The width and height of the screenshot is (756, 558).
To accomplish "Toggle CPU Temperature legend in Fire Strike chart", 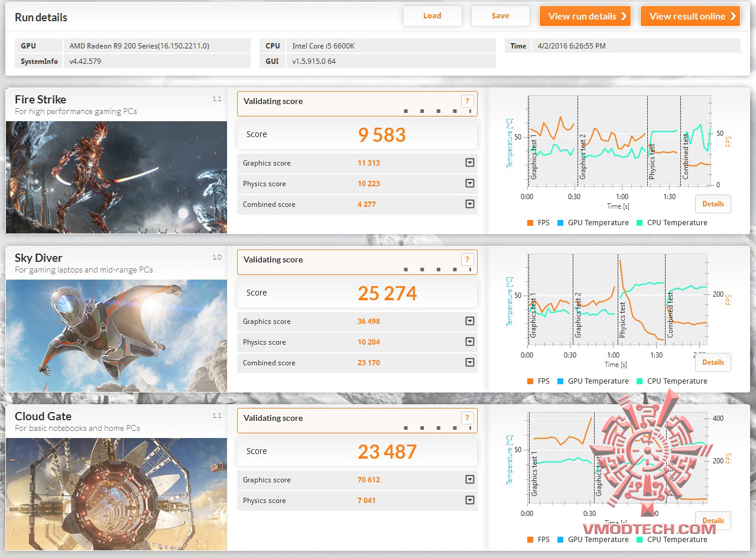I will pos(671,223).
